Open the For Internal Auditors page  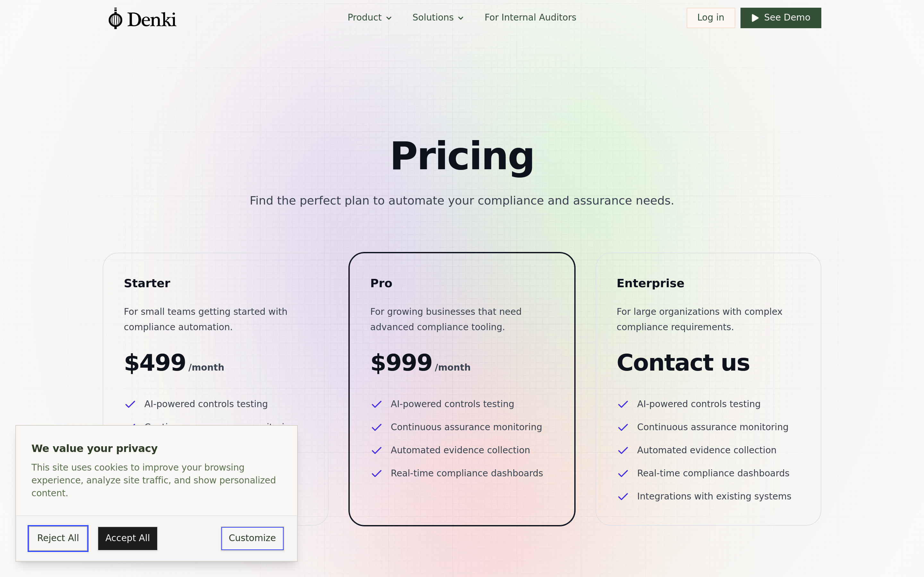point(530,18)
